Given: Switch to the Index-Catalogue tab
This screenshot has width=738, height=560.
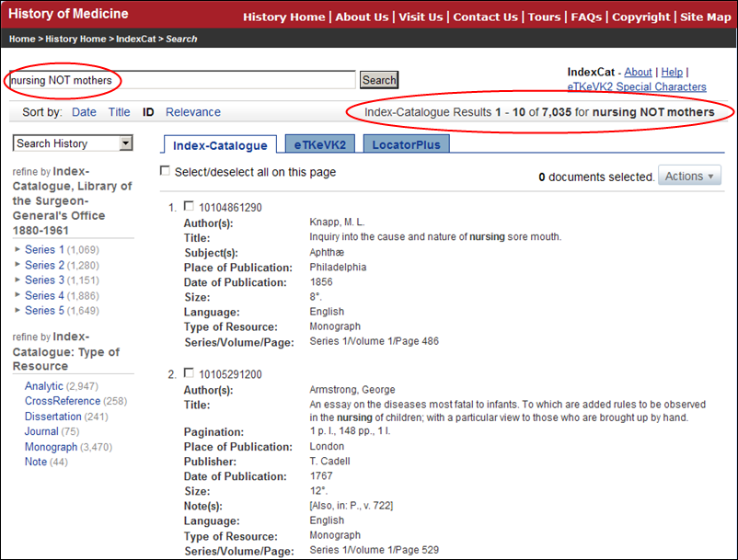Looking at the screenshot, I should (x=220, y=145).
